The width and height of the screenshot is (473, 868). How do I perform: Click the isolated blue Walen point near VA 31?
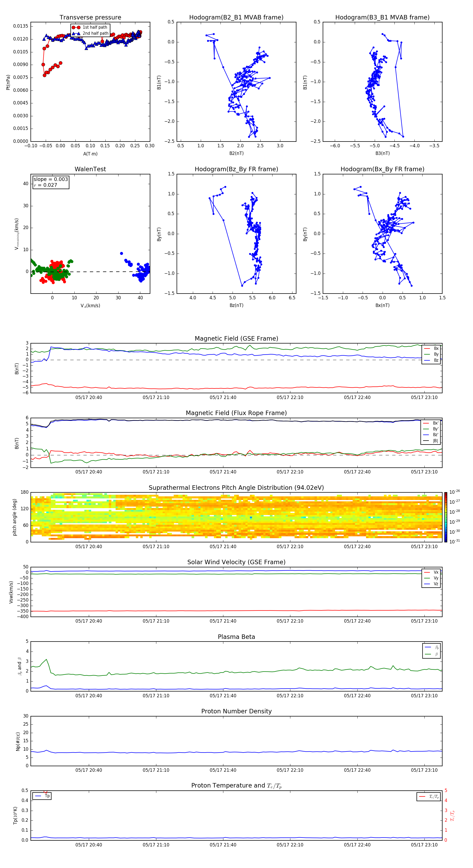click(x=121, y=253)
